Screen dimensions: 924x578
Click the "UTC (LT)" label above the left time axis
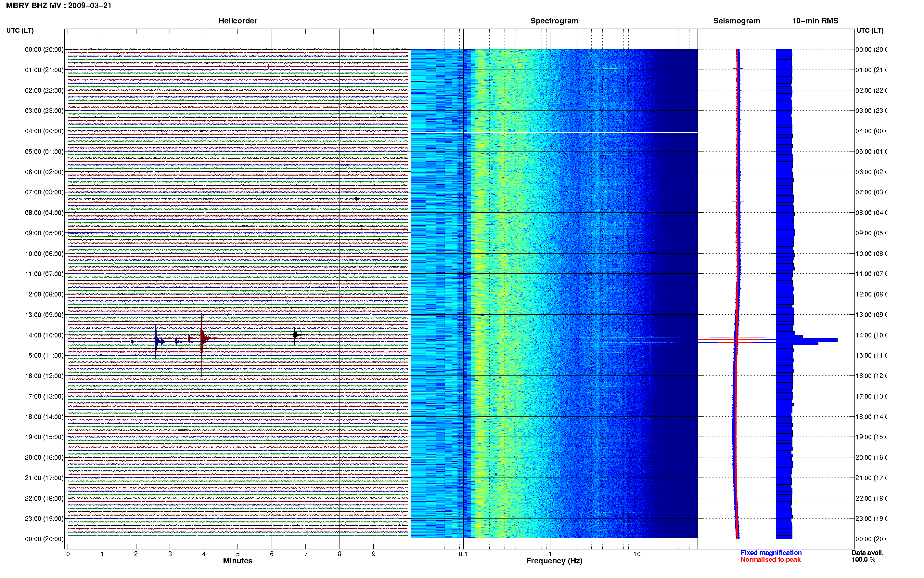tap(20, 31)
